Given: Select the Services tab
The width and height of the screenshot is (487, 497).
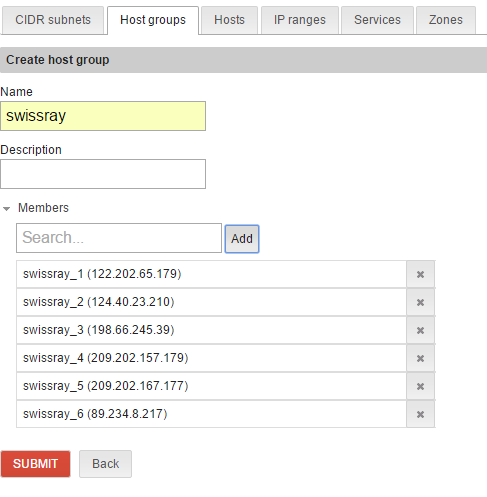Looking at the screenshot, I should click(377, 20).
